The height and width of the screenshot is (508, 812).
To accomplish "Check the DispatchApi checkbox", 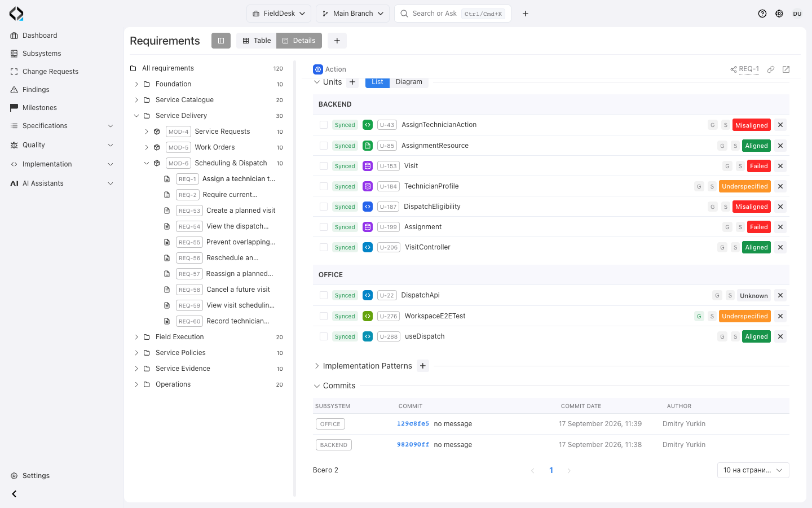I will 324,295.
